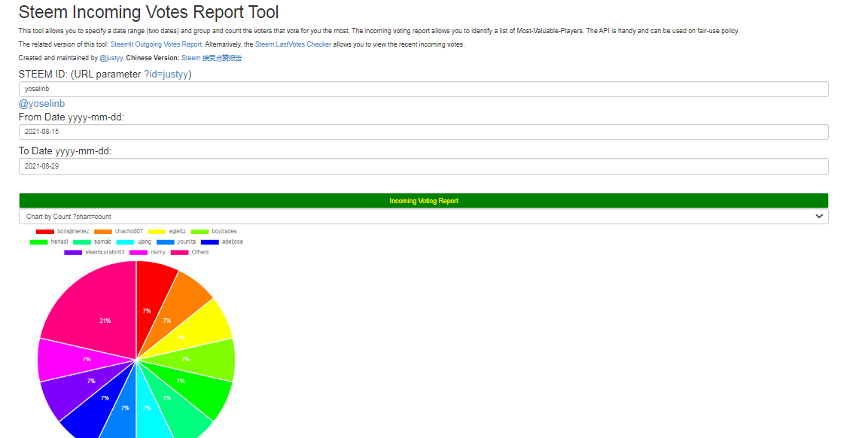Click the 'From Date yyyy-mm-dd:' label

(x=72, y=117)
